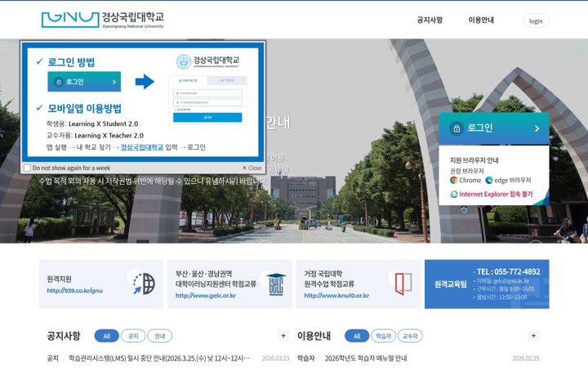Close the login guide popup
The image size is (588, 368).
click(252, 168)
